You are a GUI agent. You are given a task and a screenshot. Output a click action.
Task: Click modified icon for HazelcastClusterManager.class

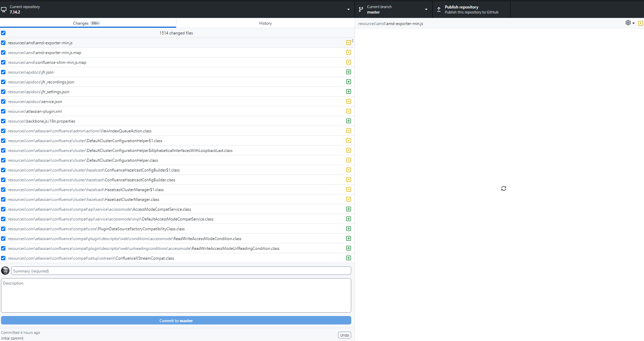(348, 199)
